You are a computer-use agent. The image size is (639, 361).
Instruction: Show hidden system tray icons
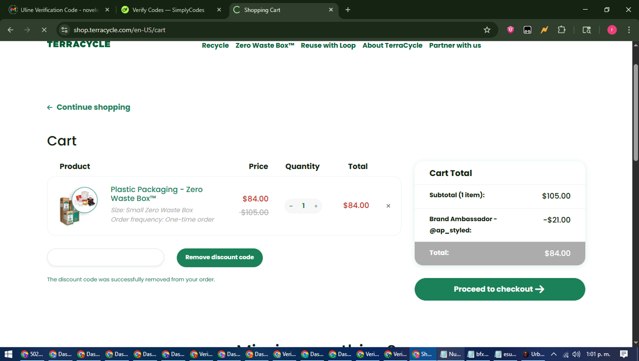click(553, 354)
